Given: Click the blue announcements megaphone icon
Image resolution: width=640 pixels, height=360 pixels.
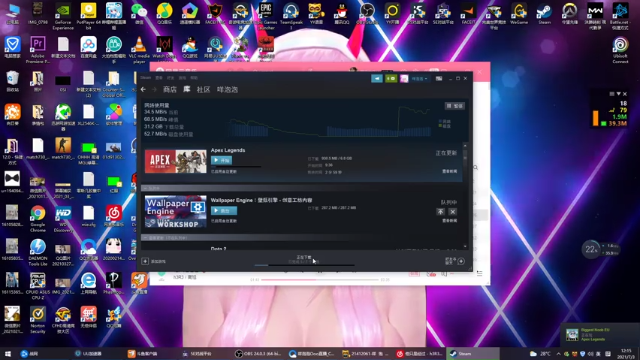Looking at the screenshot, I should 377,78.
